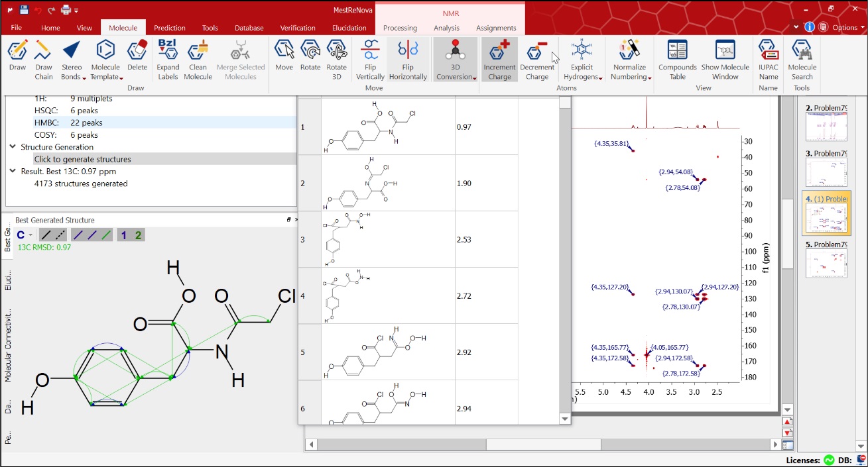Viewport: 868px width, 467px height.
Task: Open the Elucidation ribbon tab
Action: [x=349, y=28]
